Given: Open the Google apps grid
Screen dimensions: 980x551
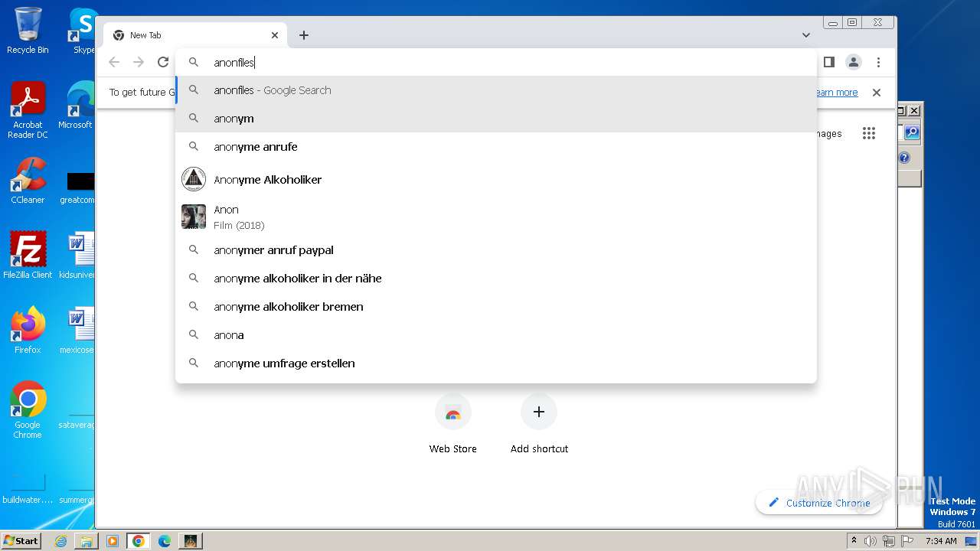Looking at the screenshot, I should pos(868,133).
